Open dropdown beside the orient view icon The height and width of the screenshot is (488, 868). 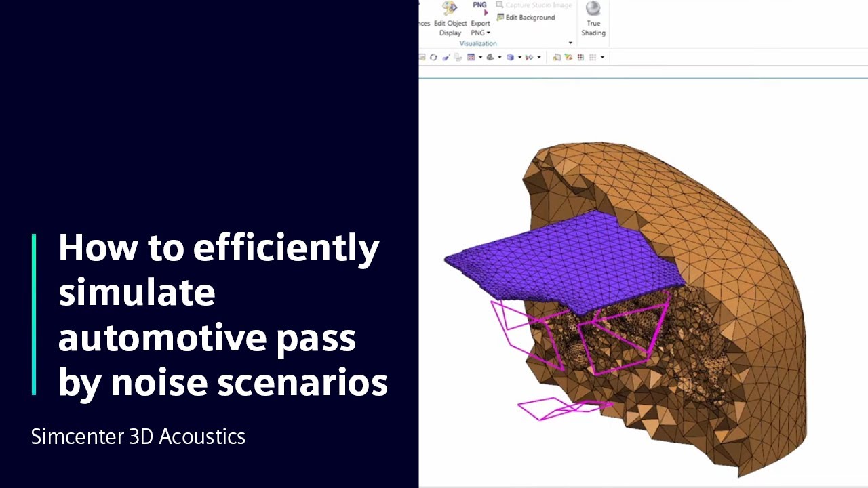coord(500,58)
